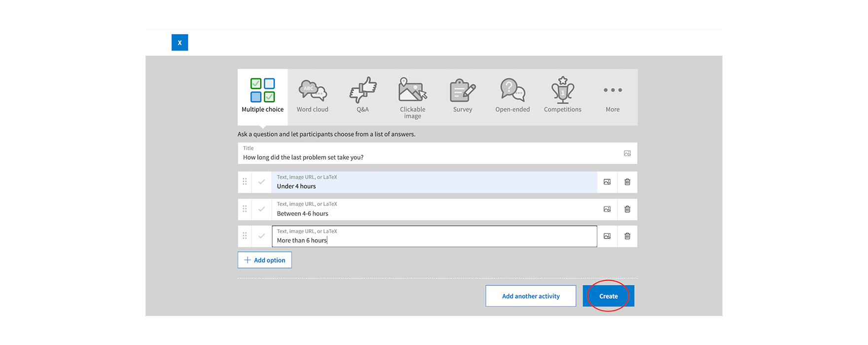868x345 pixels.
Task: Delete the 'Under 4 hours' option
Action: [x=627, y=182]
